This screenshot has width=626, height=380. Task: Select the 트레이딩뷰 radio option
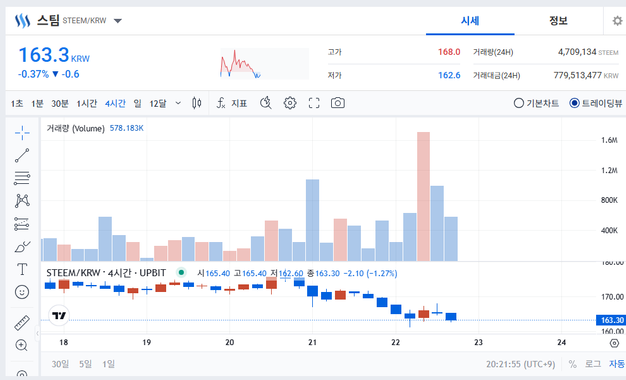(x=596, y=103)
